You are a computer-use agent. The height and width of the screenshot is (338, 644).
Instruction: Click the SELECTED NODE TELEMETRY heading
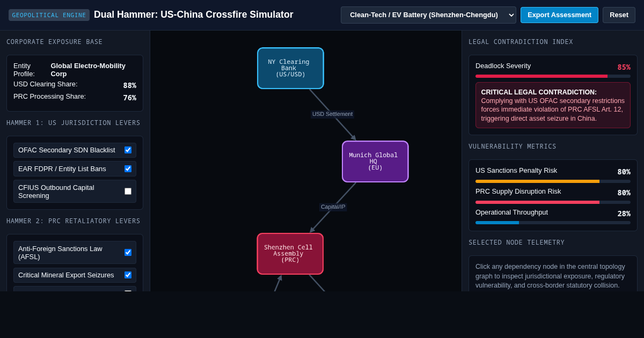coord(516,243)
